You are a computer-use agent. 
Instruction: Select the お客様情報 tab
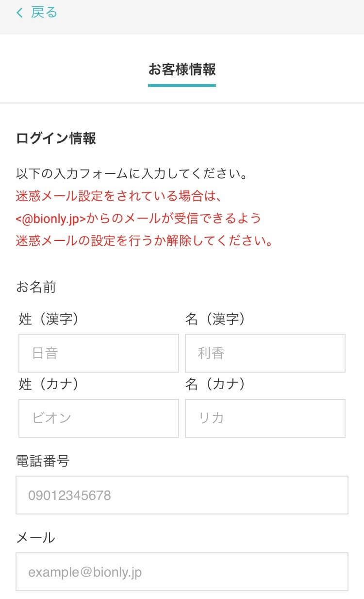[182, 70]
